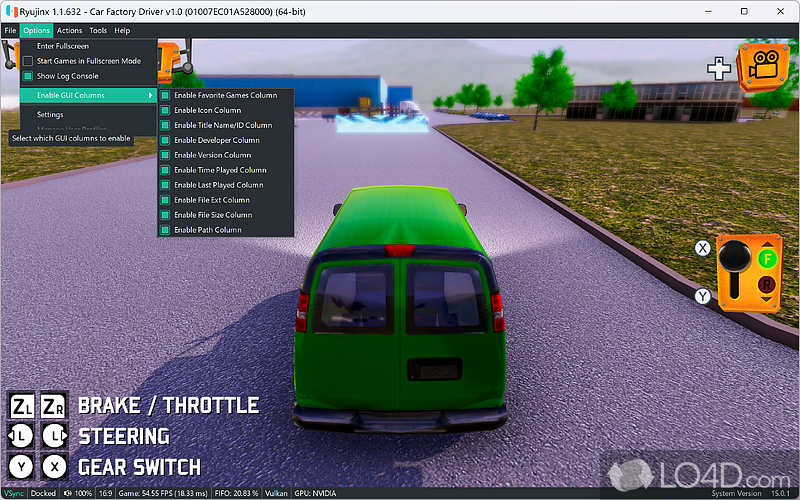Viewport: 800px width, 500px height.
Task: Click the glowing blue checkpoint marker
Action: click(x=381, y=122)
